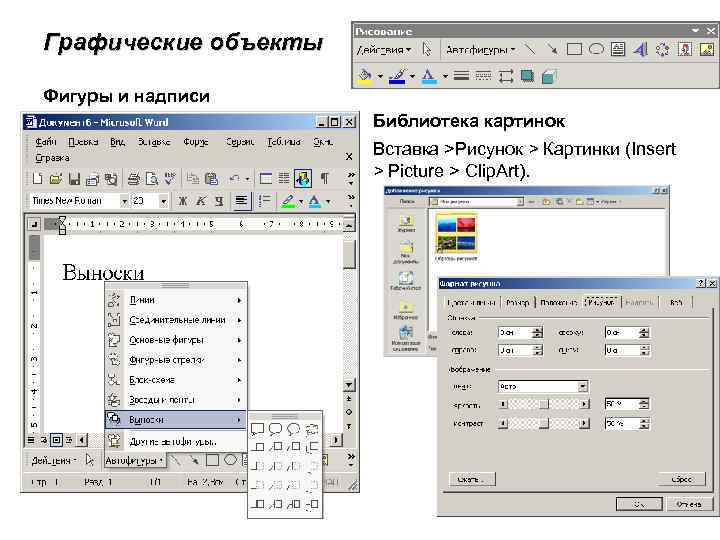Open the Вставка menu
The image size is (720, 540).
tap(154, 142)
